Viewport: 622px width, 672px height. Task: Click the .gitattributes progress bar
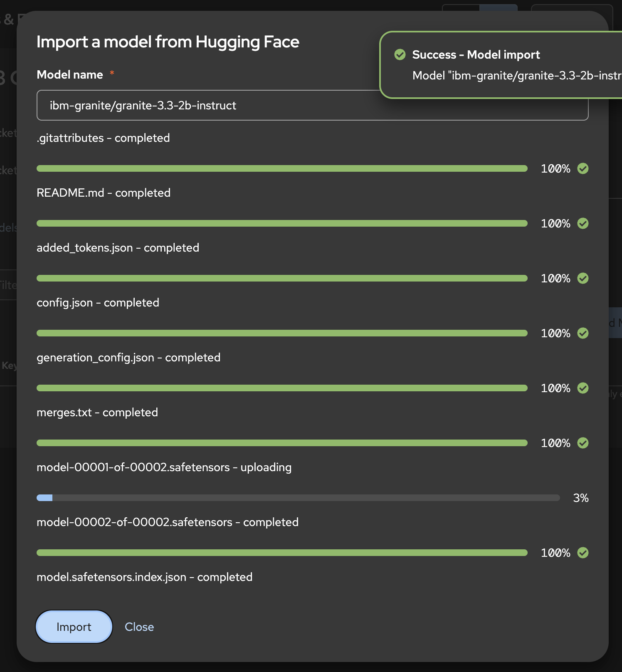282,168
